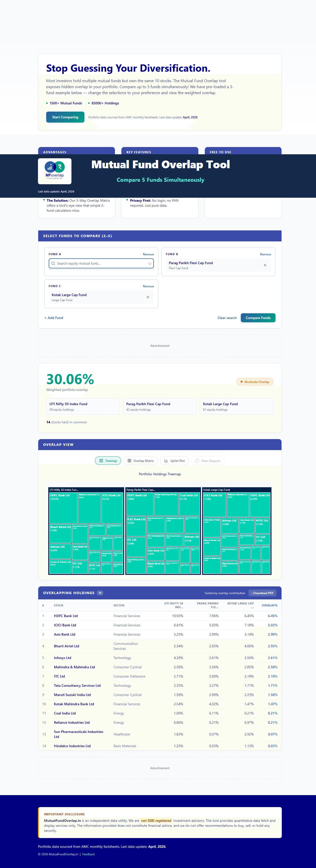
Task: Click the UpSet Plot chart icon
Action: click(166, 461)
